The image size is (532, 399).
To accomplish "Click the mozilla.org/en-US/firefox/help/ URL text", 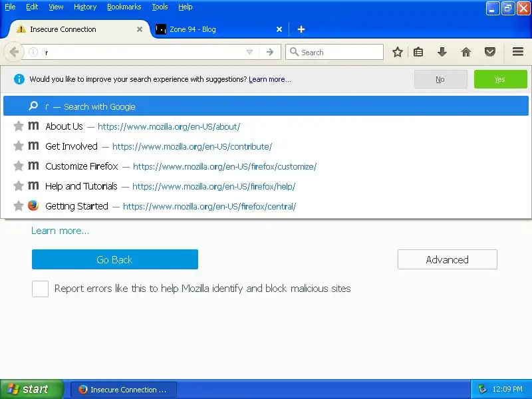I will (213, 186).
